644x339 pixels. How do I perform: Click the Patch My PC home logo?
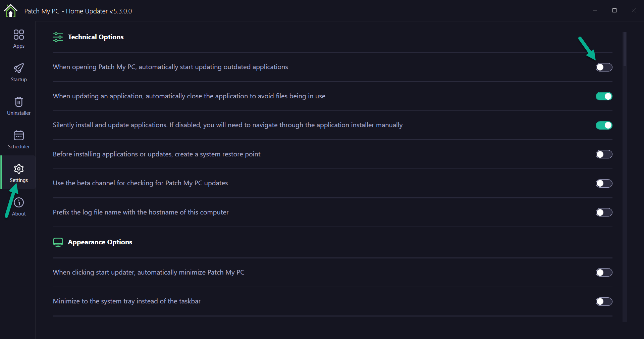coord(11,11)
